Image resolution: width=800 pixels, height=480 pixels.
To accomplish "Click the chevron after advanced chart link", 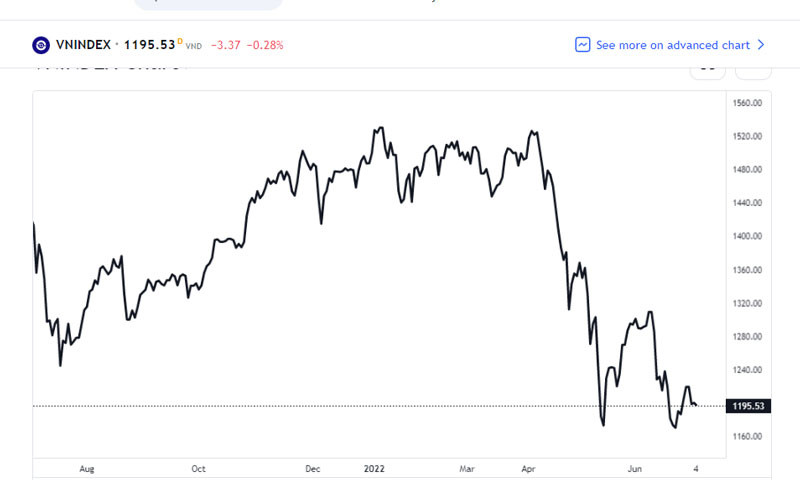I will [761, 45].
